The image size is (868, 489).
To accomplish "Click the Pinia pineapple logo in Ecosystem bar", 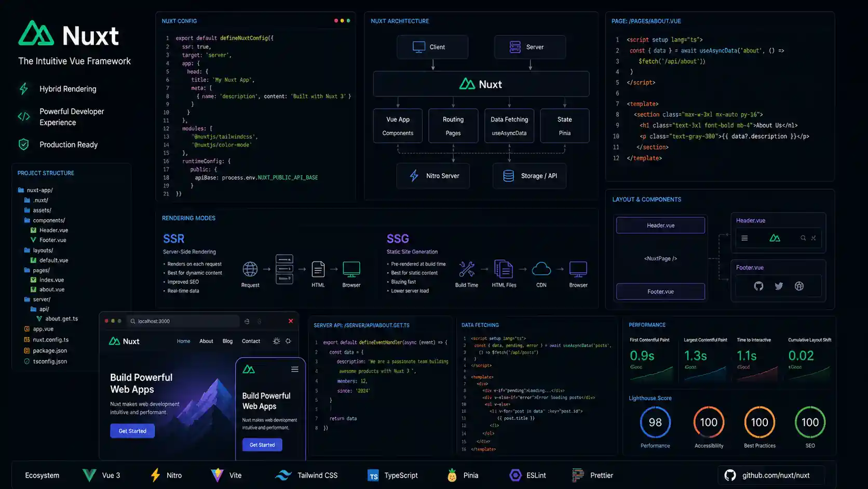I will pyautogui.click(x=452, y=475).
